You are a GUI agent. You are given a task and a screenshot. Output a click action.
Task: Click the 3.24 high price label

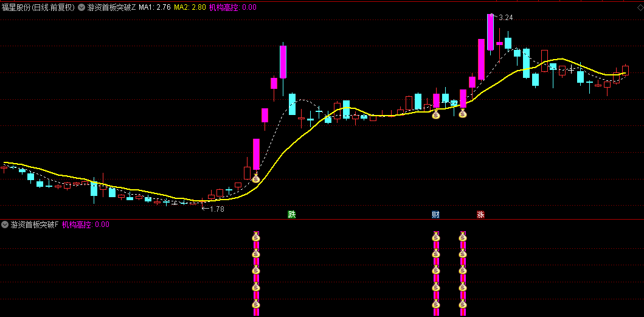(x=505, y=17)
